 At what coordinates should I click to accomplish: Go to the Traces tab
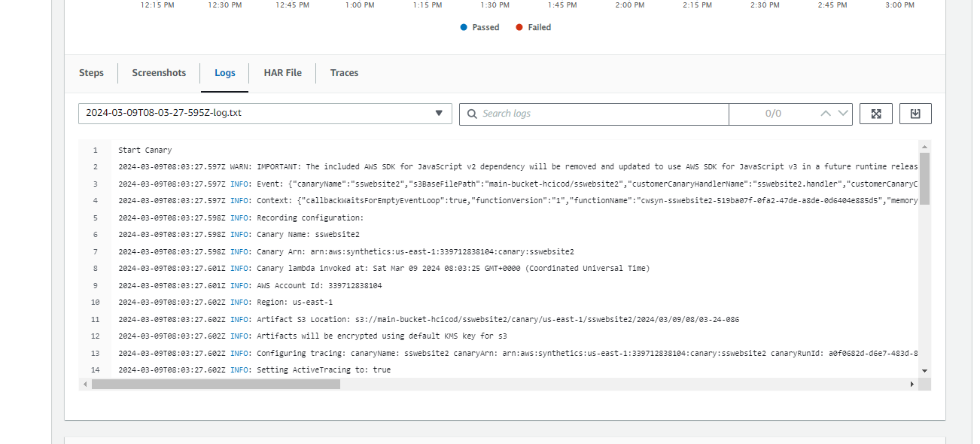click(344, 73)
